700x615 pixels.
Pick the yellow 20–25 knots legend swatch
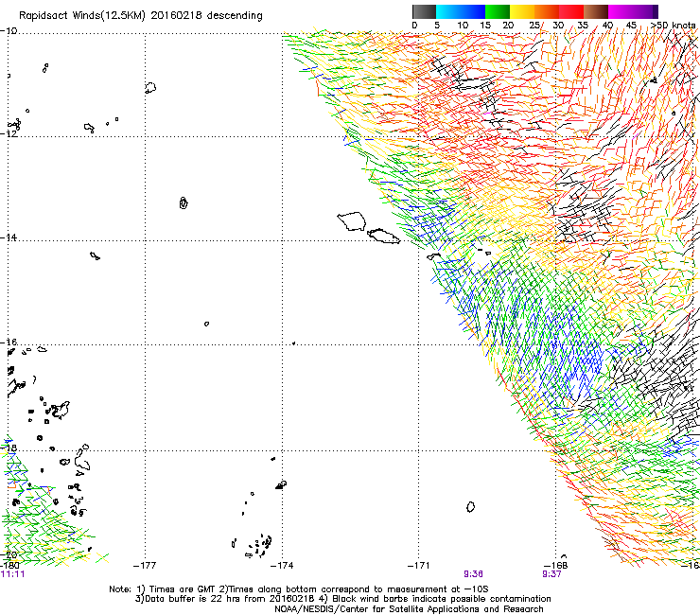pos(522,11)
